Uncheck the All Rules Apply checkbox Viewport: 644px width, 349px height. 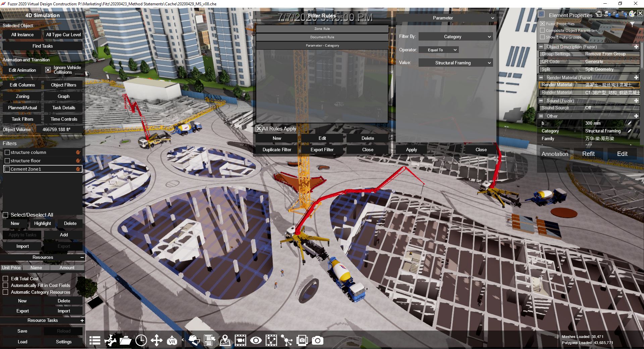[259, 129]
